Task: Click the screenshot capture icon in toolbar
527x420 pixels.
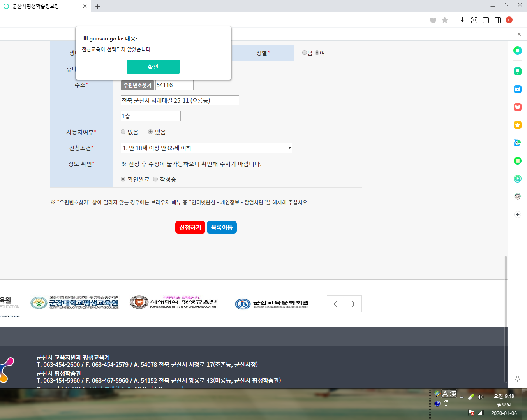Action: 474,20
